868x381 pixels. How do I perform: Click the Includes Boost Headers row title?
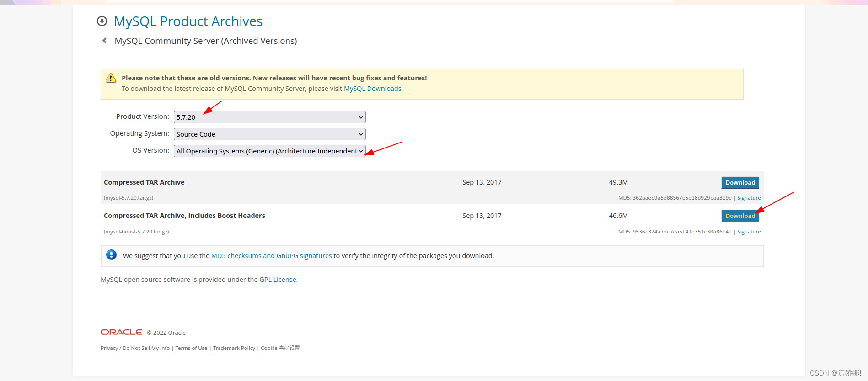[184, 216]
